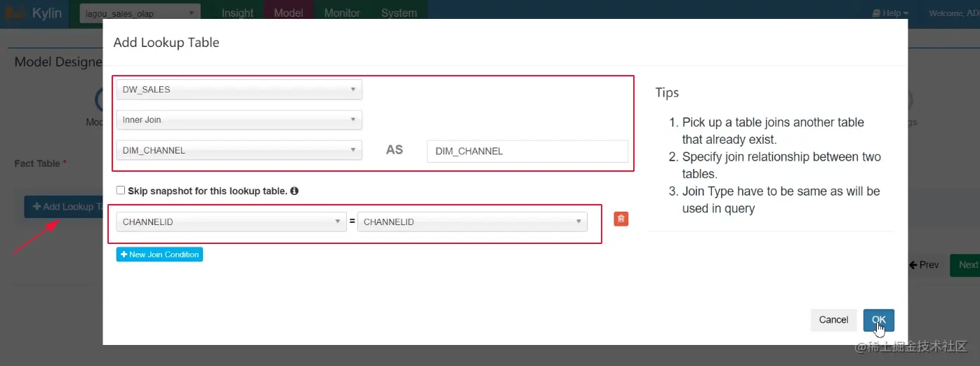Image resolution: width=980 pixels, height=366 pixels.
Task: Open the DIM_CHANNEL lookup table dropdown
Action: click(239, 150)
